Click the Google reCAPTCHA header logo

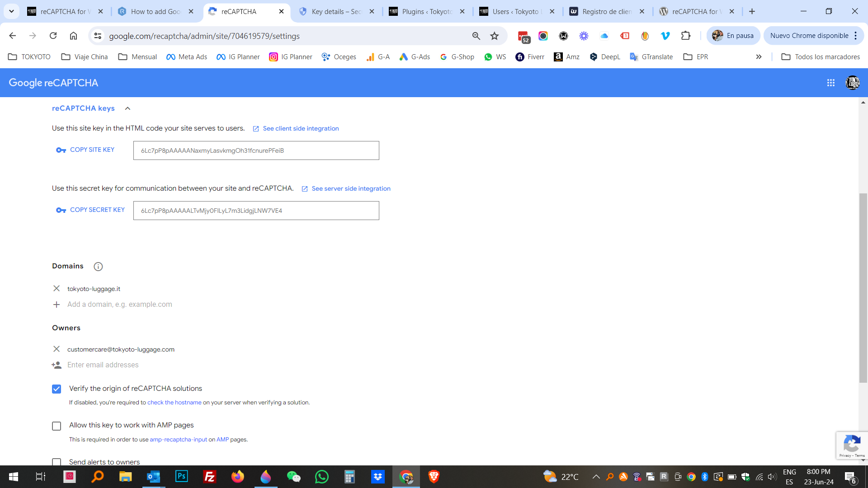[x=53, y=83]
